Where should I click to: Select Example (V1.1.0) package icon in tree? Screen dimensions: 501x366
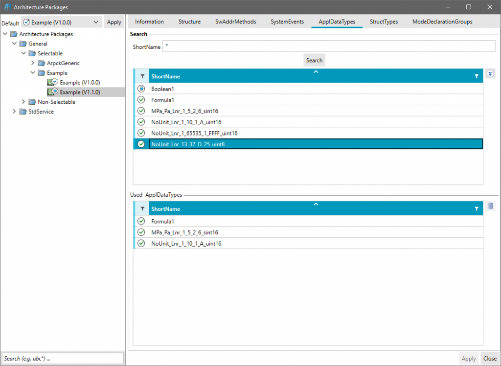click(x=52, y=92)
